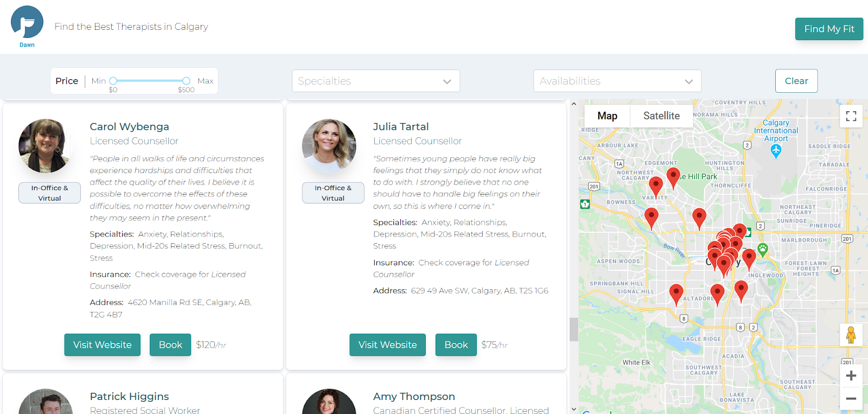Switch to the Map view tab

(608, 116)
